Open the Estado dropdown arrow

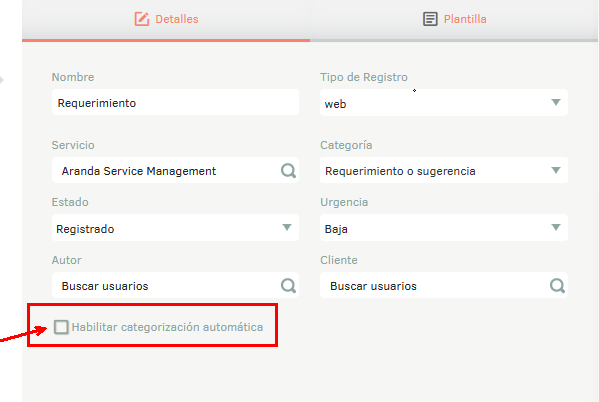[287, 227]
